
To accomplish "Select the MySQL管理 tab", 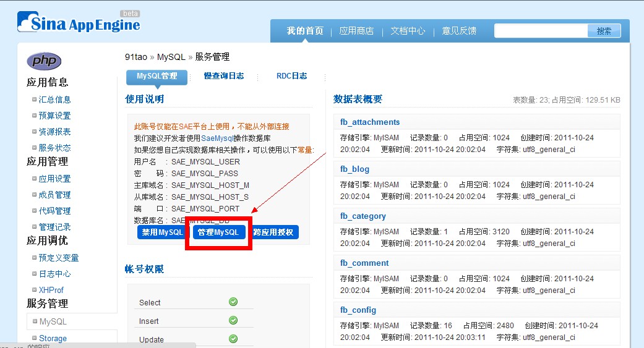I will pos(157,76).
